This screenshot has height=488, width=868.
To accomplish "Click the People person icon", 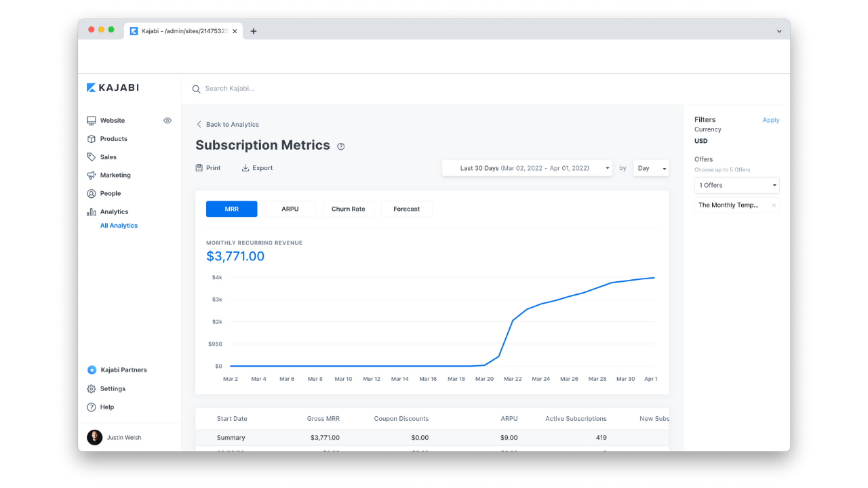I will point(91,193).
